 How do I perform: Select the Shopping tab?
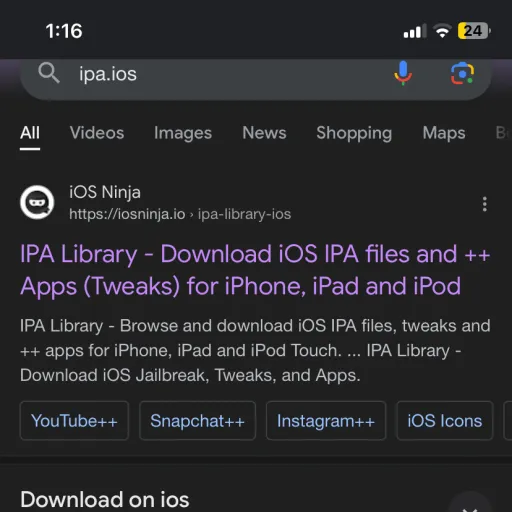tap(354, 133)
